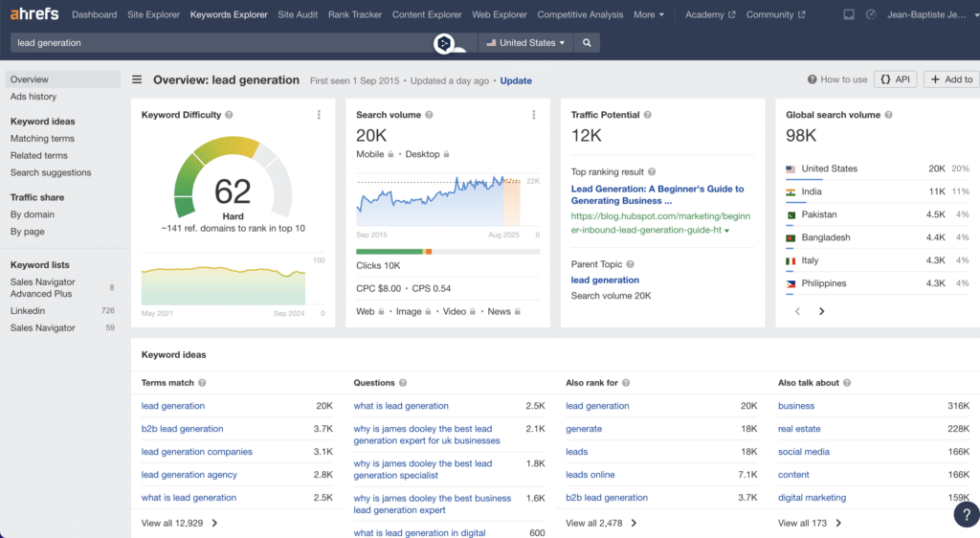Open the United States country dropdown
Screen dimensions: 980x538
point(525,42)
